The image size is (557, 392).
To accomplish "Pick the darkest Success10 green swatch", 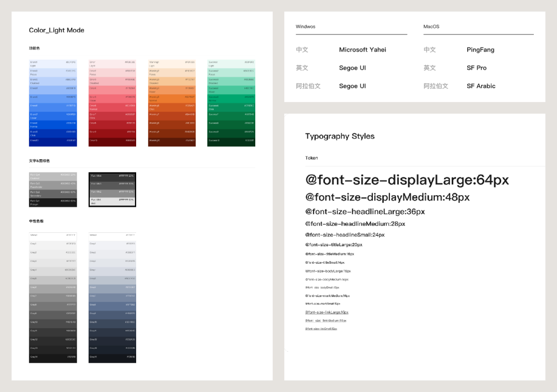I will pyautogui.click(x=231, y=142).
